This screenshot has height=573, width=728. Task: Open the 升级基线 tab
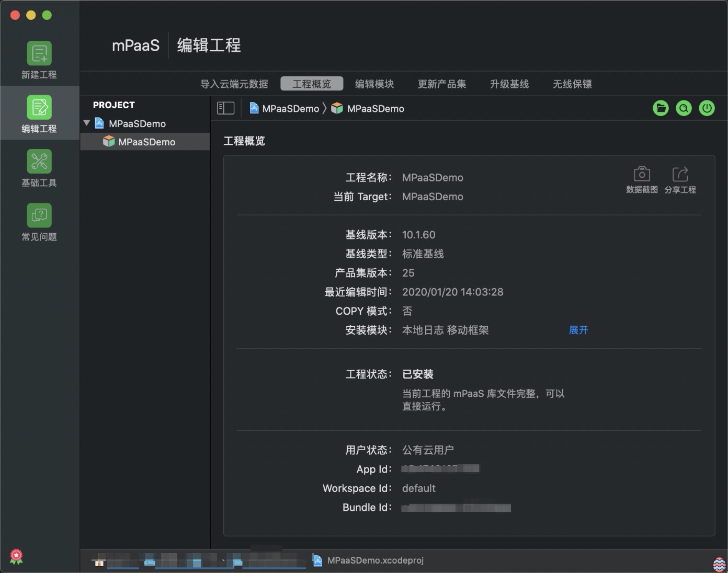click(x=509, y=84)
